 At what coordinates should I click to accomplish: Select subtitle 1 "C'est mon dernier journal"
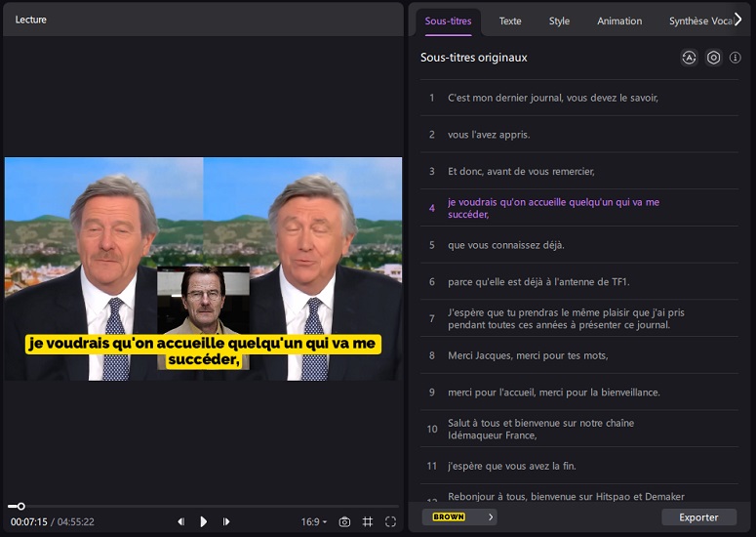pos(579,98)
